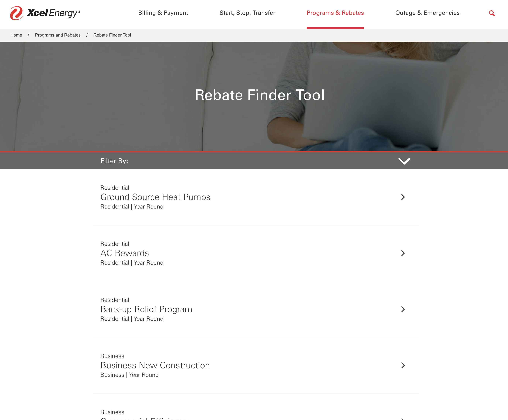
Task: Click the Back-up Relief Program arrow icon
Action: (x=403, y=309)
